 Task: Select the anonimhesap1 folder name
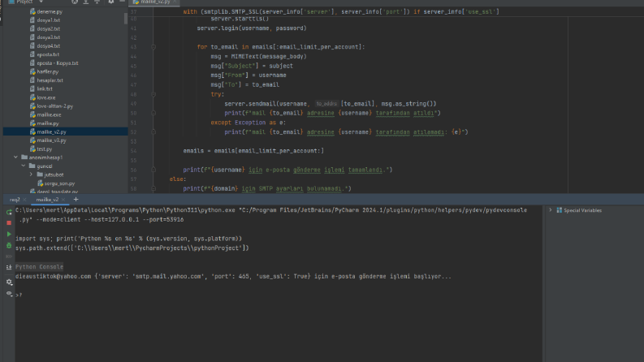pos(45,157)
